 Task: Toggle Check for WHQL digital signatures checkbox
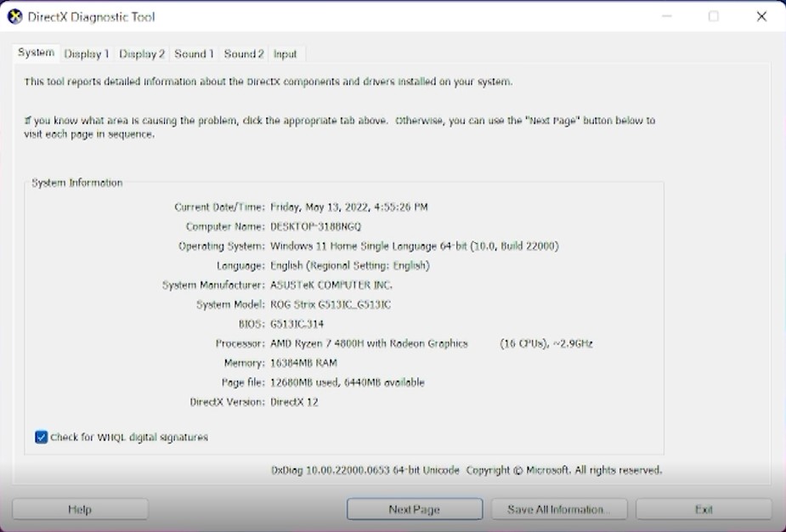[41, 437]
